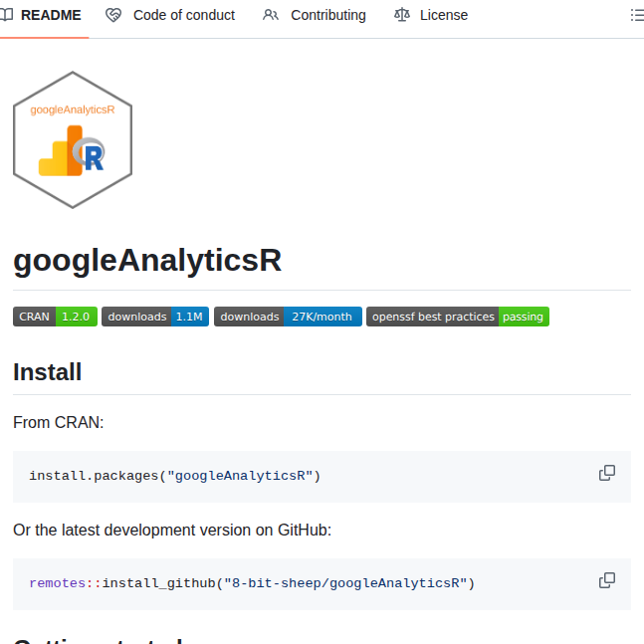644x644 pixels.
Task: Click the README book icon
Action: coord(7,15)
